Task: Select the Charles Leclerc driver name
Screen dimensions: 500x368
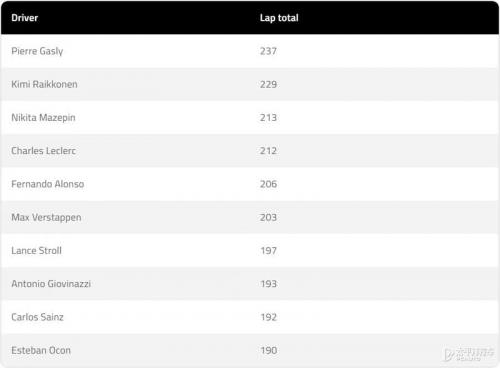Action: coord(43,151)
